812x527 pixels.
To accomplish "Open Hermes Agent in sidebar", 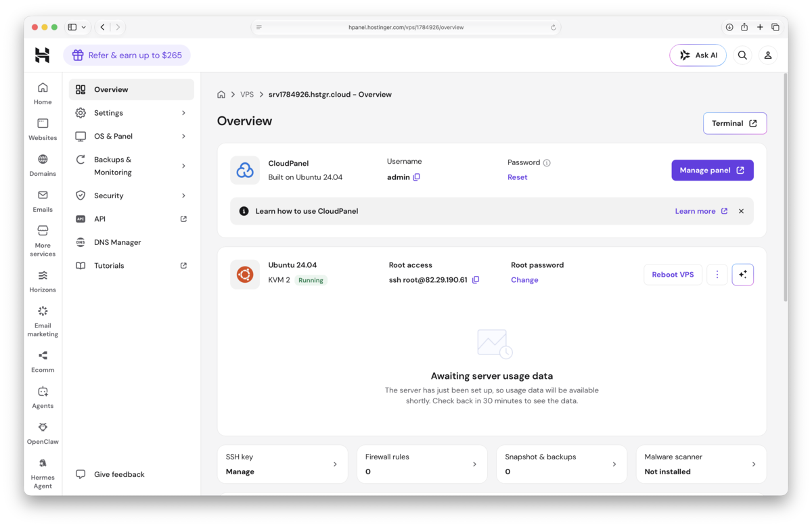I will pos(43,473).
